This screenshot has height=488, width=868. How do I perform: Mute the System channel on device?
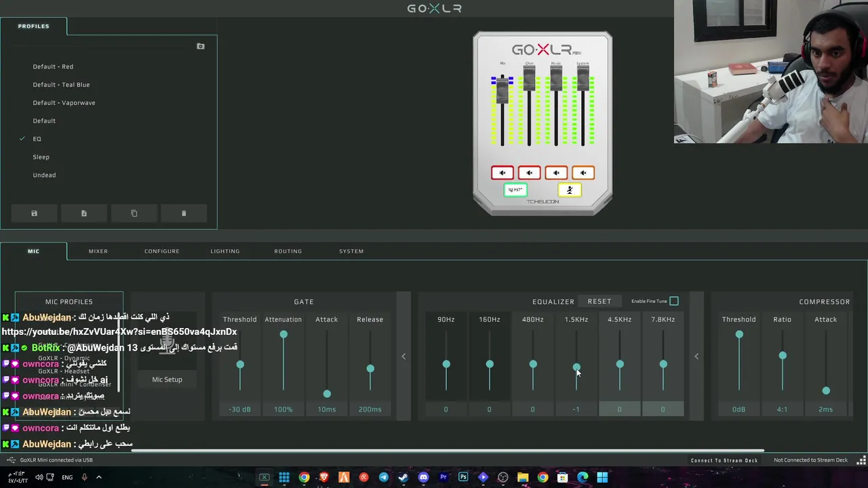[583, 173]
